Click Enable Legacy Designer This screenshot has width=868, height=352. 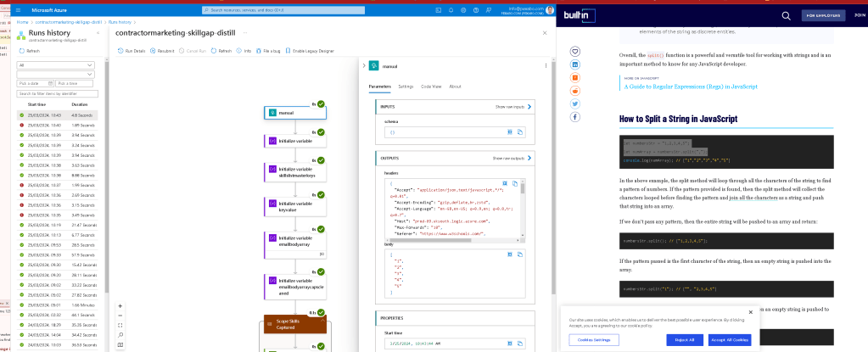point(310,51)
